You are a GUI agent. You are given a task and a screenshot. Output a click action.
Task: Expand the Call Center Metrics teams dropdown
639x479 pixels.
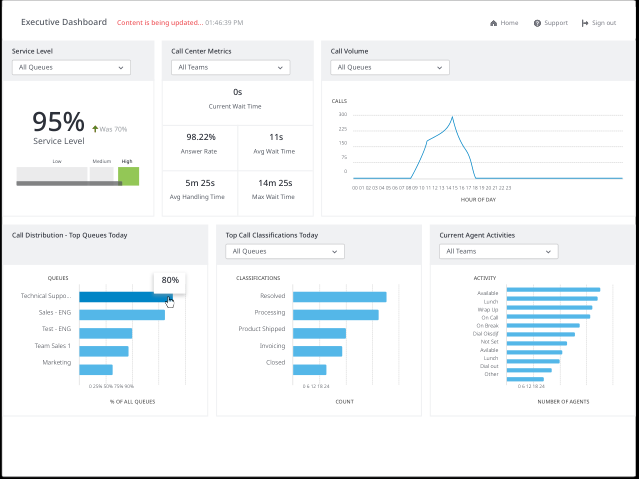coord(231,68)
